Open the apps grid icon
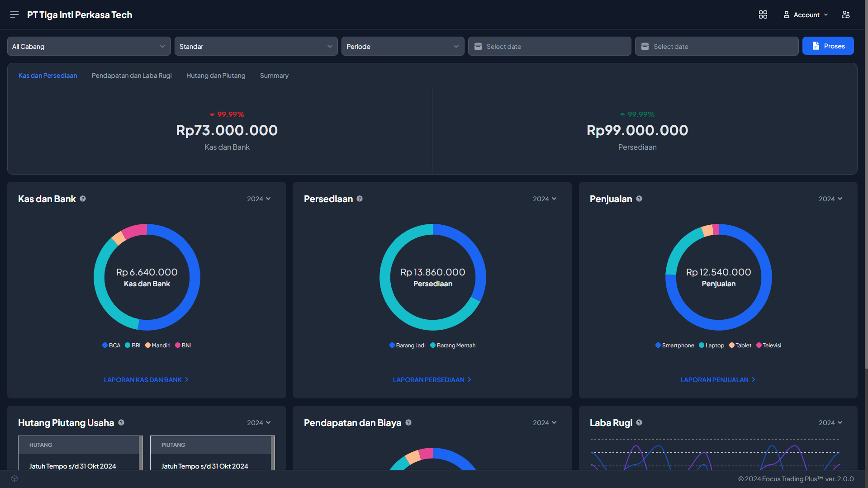This screenshot has width=868, height=488. 763,14
